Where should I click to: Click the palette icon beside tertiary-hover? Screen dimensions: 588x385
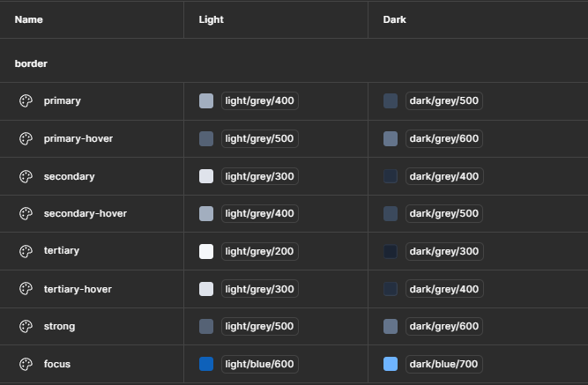coord(26,289)
